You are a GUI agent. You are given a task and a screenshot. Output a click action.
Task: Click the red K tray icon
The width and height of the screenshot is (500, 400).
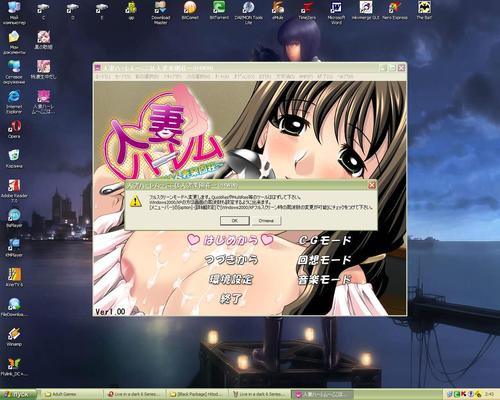coord(463,394)
